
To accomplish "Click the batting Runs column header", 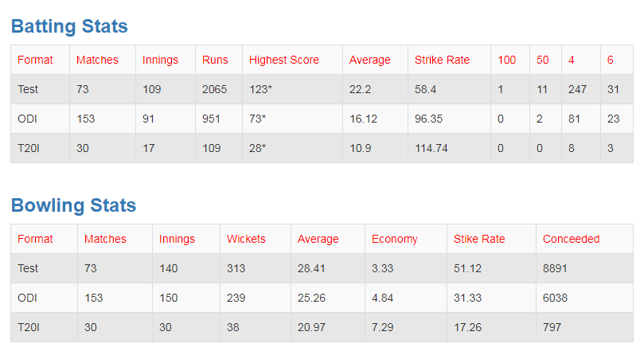I will 215,60.
